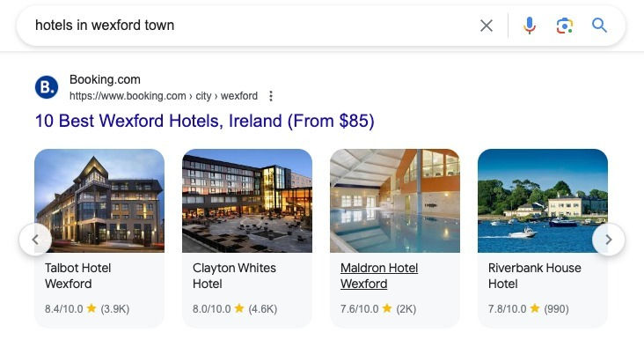
Task: Open the Talbot Hotel Wexford photo
Action: coord(99,201)
